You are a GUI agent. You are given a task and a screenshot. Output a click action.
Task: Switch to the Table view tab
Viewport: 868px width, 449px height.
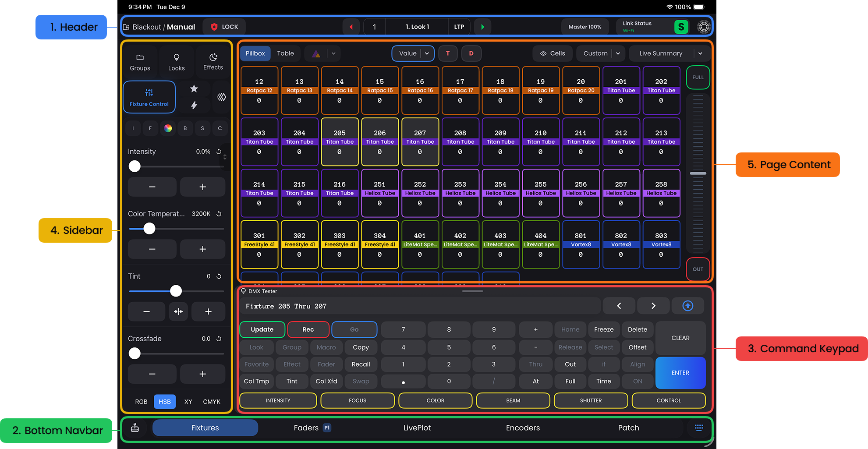tap(285, 53)
